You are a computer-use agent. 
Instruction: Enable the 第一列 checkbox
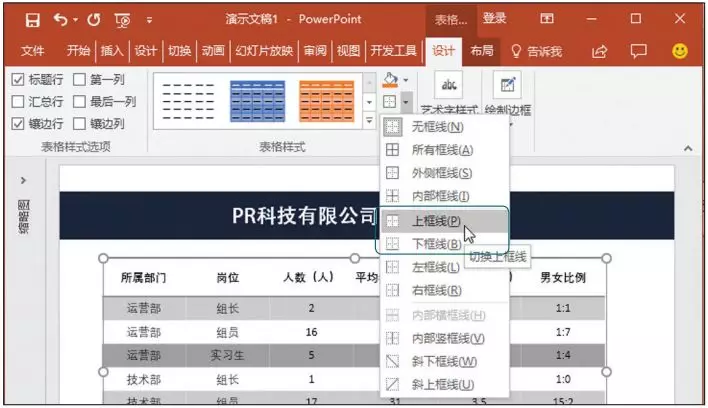(79, 80)
